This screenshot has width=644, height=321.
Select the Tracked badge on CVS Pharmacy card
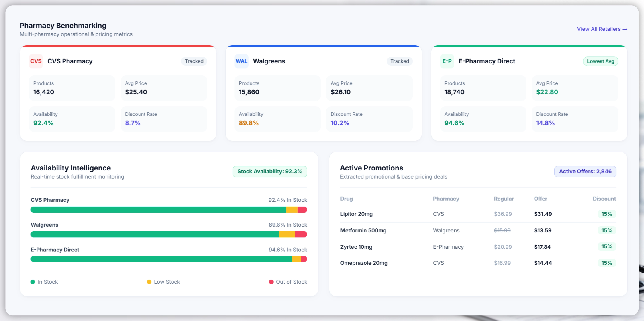194,61
